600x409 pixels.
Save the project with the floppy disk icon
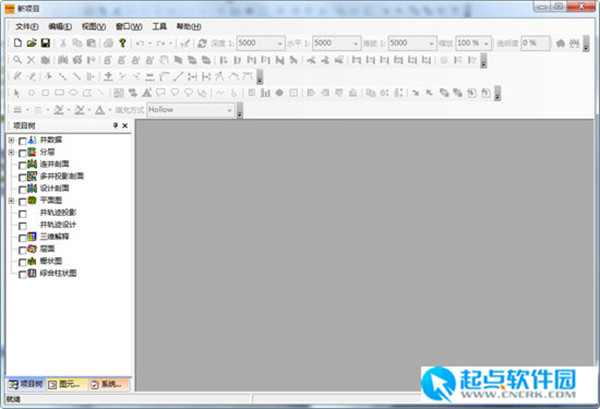[45, 43]
